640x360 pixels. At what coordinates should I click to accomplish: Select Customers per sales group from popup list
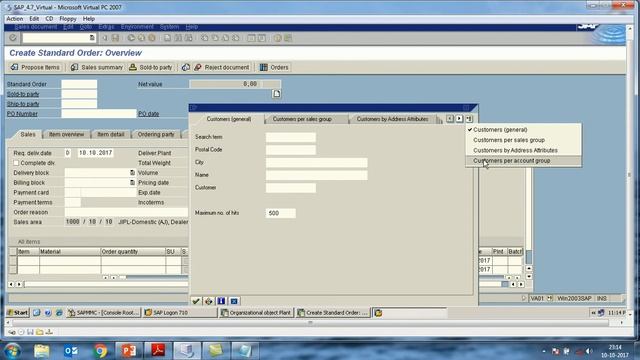point(524,140)
